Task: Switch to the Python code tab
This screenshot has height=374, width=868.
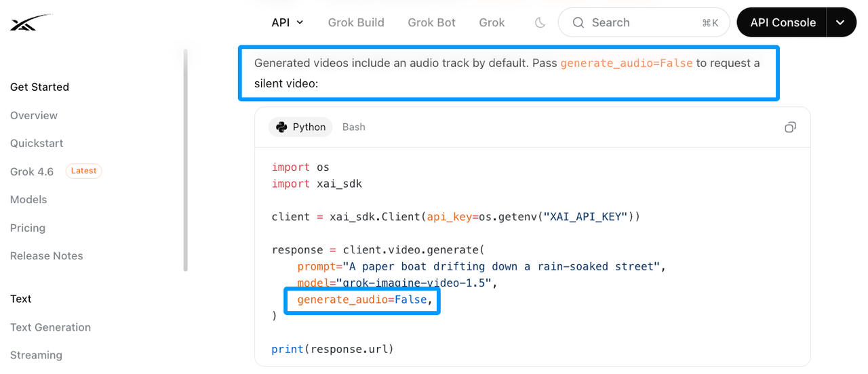Action: [x=300, y=127]
